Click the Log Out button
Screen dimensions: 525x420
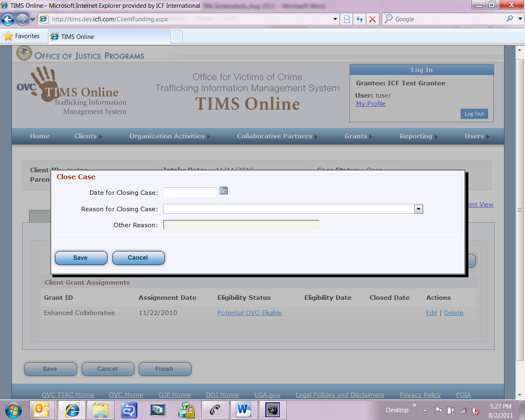tap(474, 114)
